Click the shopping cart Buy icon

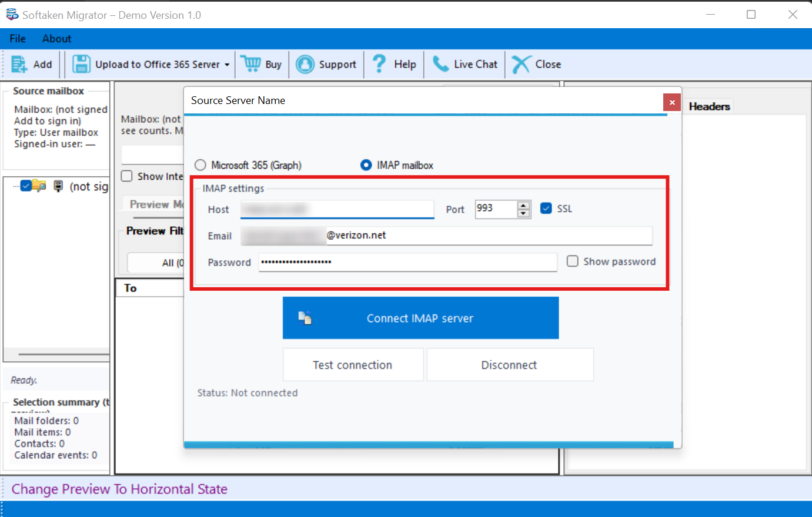250,63
